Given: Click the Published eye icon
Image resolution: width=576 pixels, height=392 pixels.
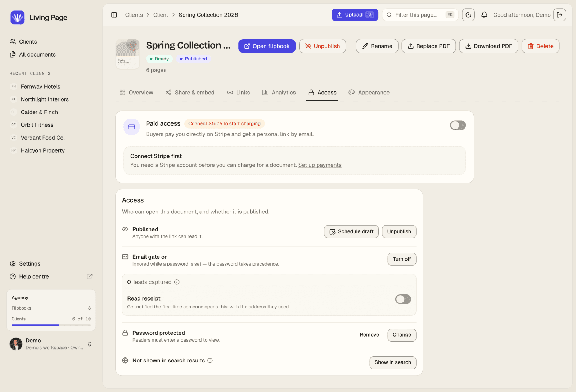Looking at the screenshot, I should tap(125, 229).
